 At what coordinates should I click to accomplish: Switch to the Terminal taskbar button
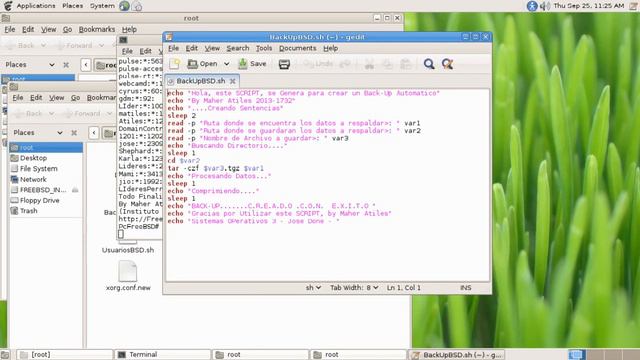click(162, 355)
